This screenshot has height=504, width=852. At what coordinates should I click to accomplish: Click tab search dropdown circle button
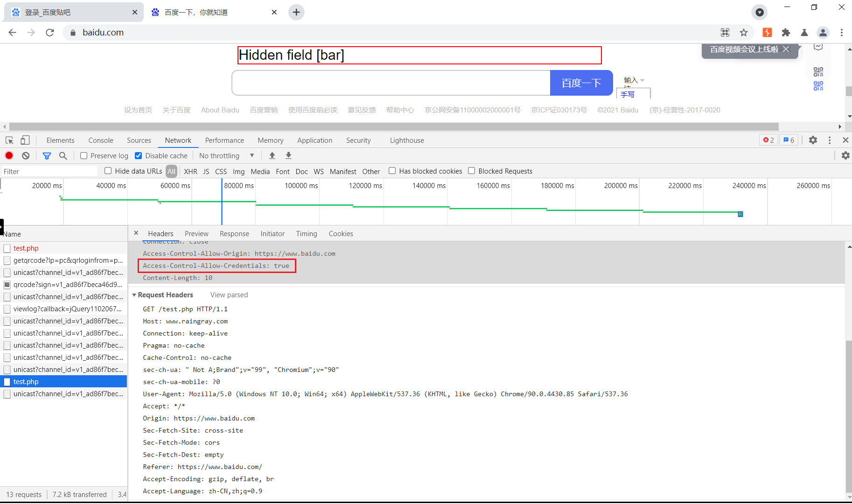coord(760,12)
